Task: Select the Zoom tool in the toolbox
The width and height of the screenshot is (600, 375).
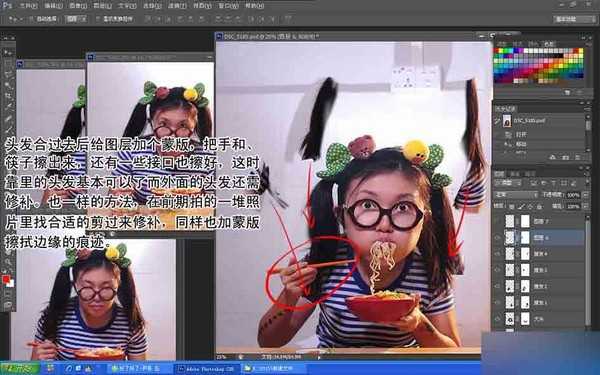Action: tap(8, 262)
